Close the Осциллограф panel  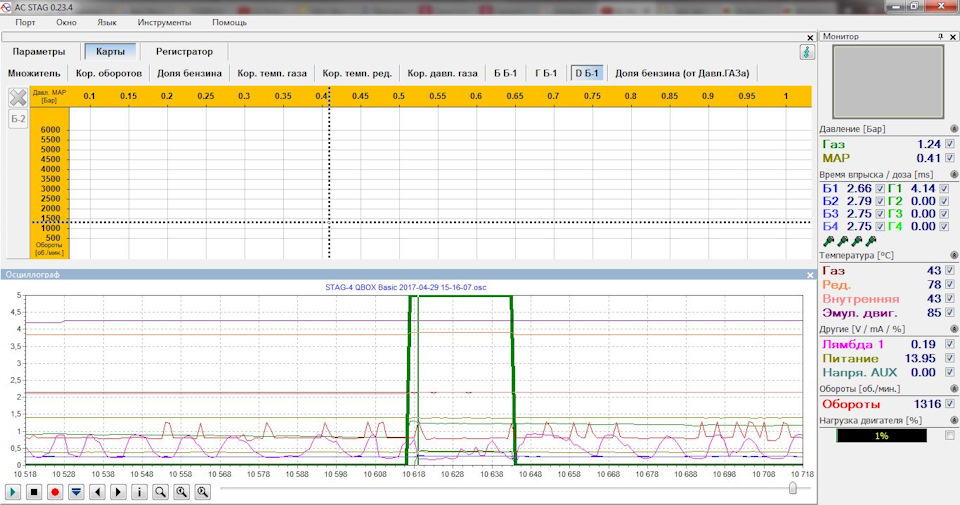(810, 275)
